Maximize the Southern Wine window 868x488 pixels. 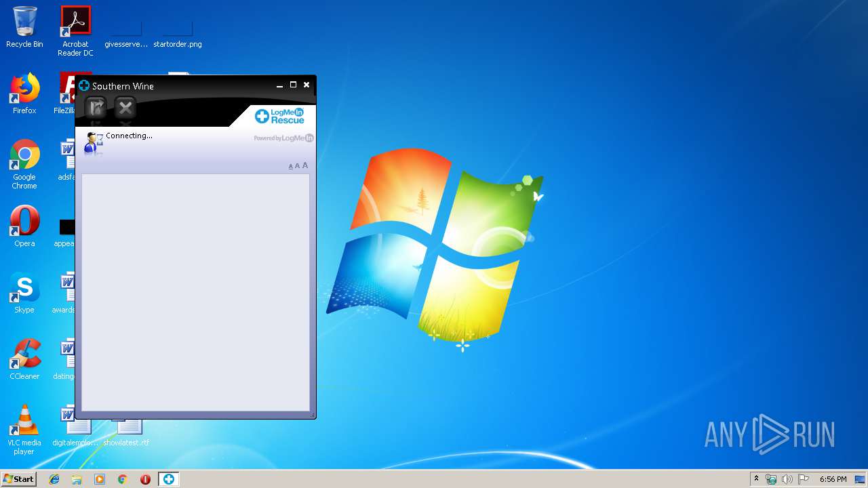click(x=293, y=85)
